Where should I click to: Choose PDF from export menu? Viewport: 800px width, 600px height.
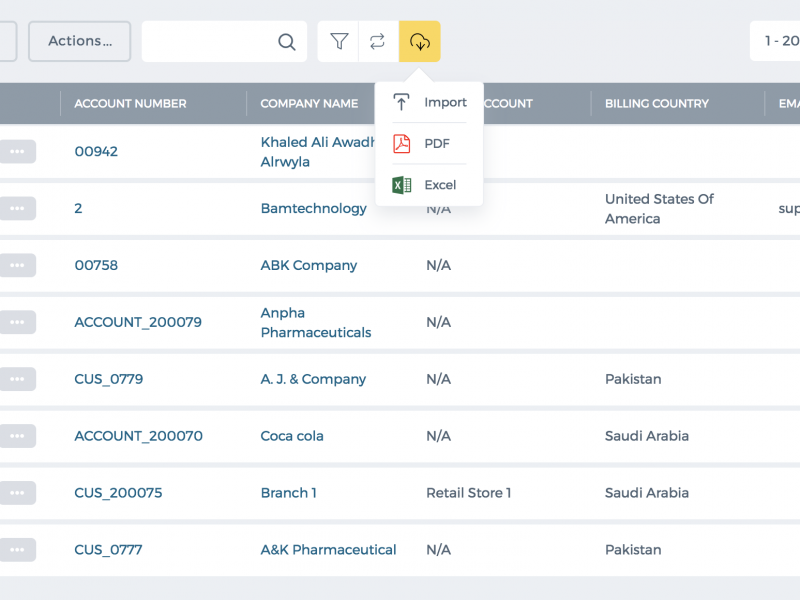click(x=430, y=143)
